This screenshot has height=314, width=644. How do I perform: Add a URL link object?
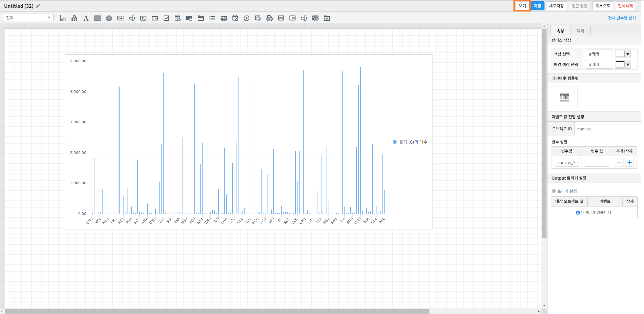pos(258,18)
